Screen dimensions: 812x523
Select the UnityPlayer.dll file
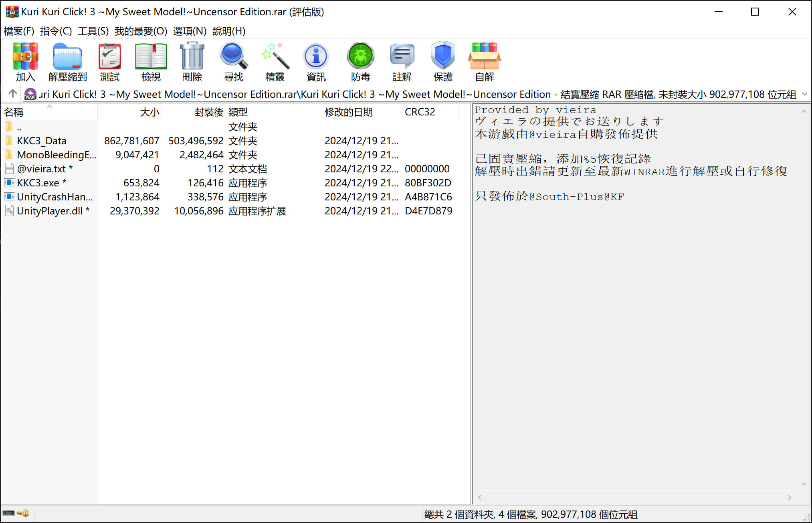pyautogui.click(x=49, y=211)
